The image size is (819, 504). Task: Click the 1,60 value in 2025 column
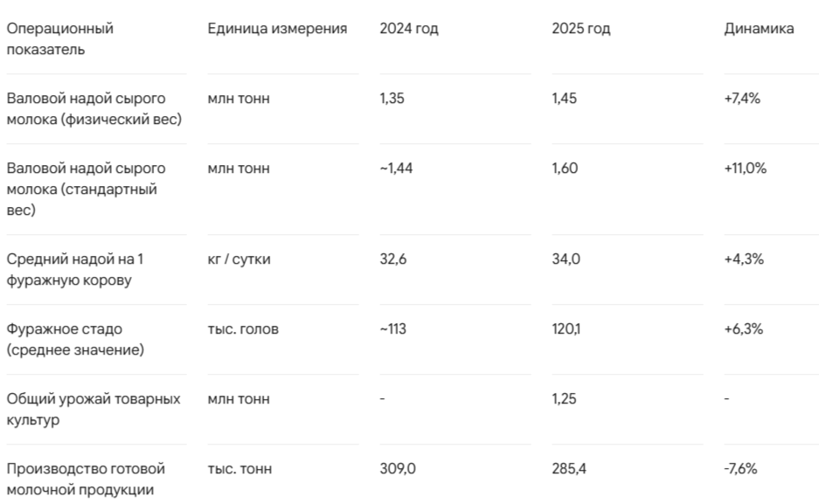(565, 168)
